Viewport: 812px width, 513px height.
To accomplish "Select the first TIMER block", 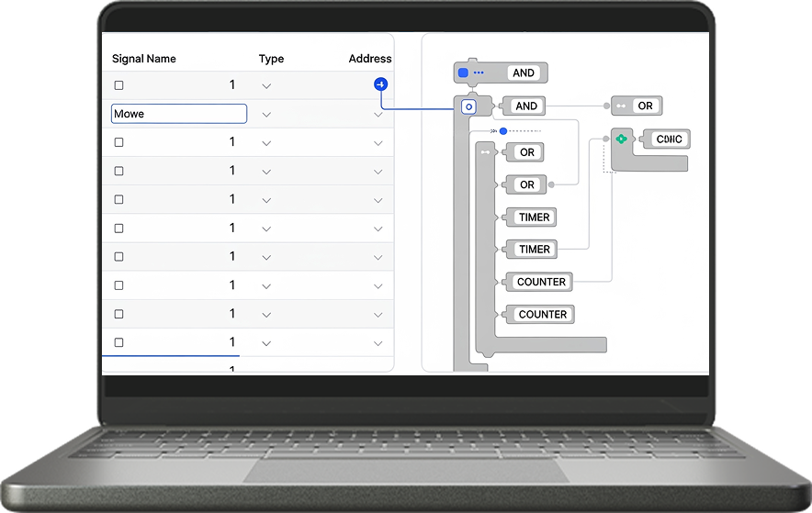I will [534, 217].
